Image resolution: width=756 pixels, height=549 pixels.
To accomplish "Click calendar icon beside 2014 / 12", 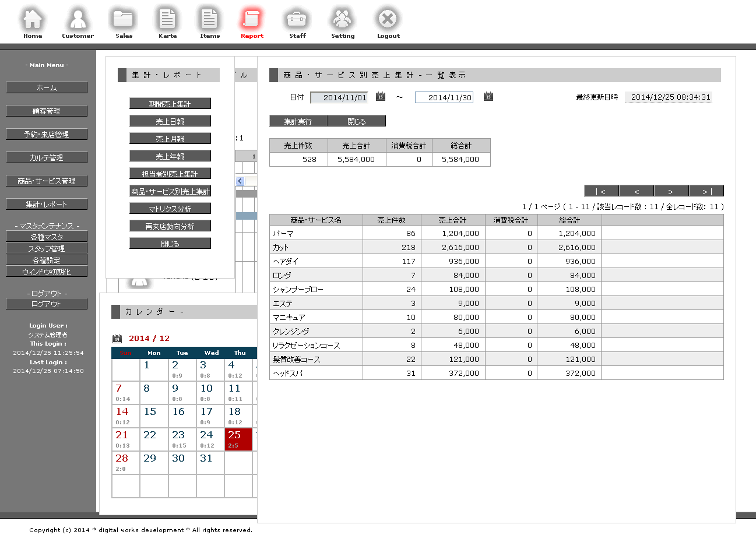I will point(117,339).
